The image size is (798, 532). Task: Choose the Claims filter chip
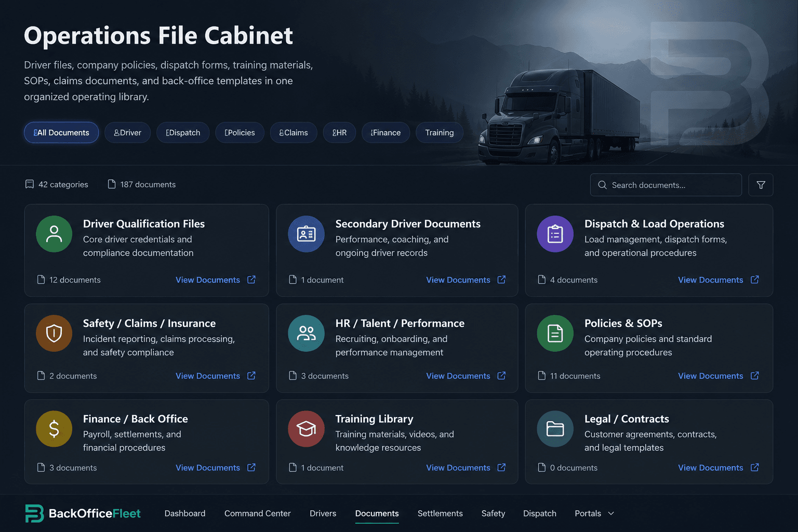coord(294,132)
